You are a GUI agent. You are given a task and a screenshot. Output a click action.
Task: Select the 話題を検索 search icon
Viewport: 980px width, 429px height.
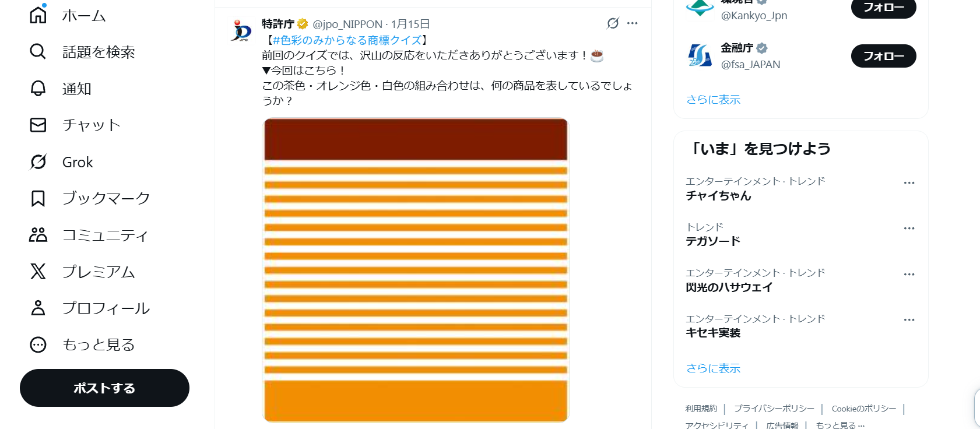click(x=37, y=52)
